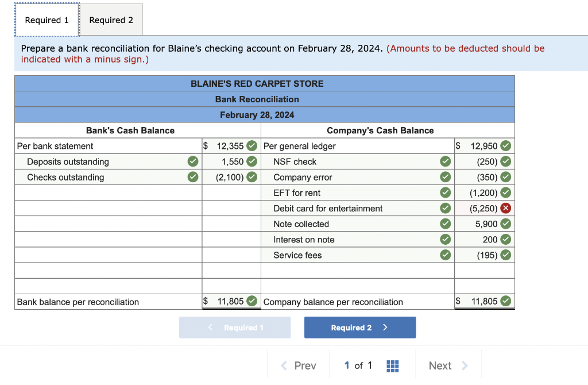This screenshot has width=588, height=385.
Task: Open the question grid icon next to 1 of 1
Action: (392, 366)
